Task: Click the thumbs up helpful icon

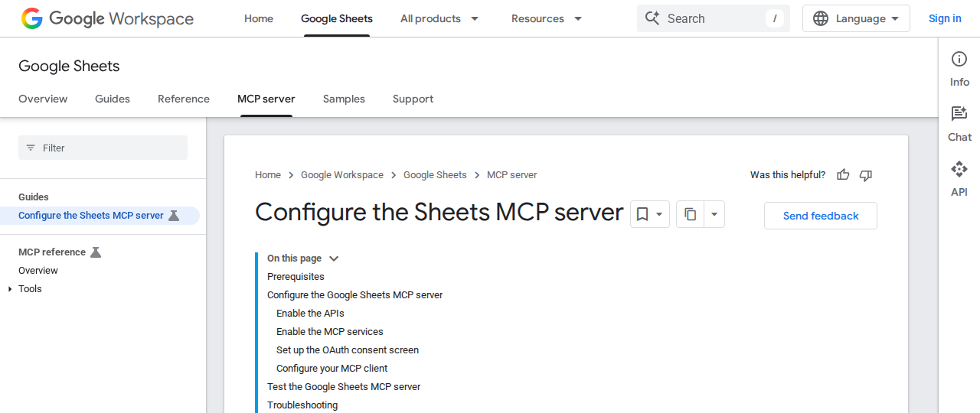Action: click(x=843, y=175)
